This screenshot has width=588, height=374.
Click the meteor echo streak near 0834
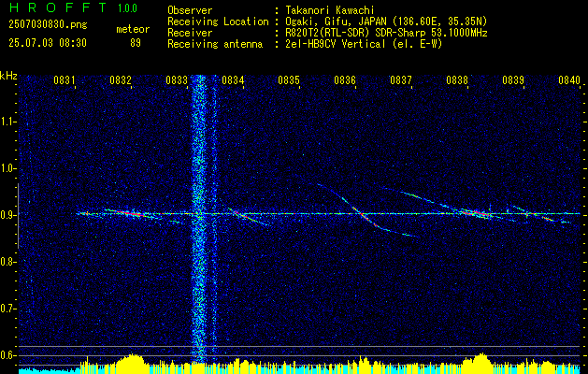(x=250, y=217)
